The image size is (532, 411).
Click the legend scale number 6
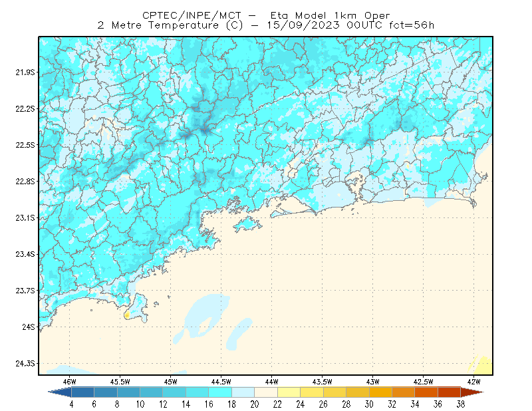94,404
